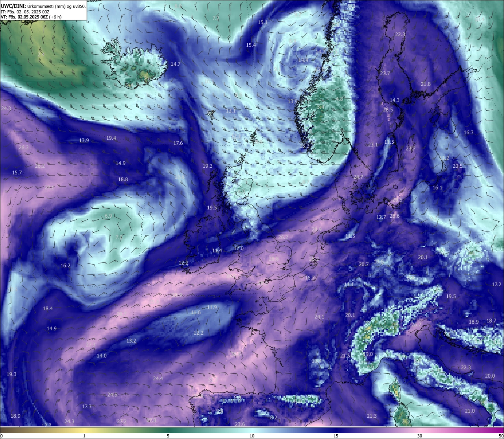Click the 14.3 value on the map

(395, 100)
